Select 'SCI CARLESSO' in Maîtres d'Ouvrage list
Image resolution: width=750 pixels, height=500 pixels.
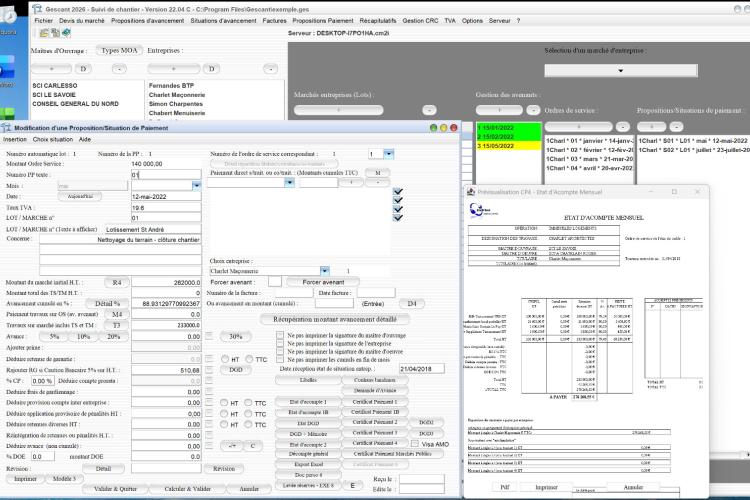55,86
